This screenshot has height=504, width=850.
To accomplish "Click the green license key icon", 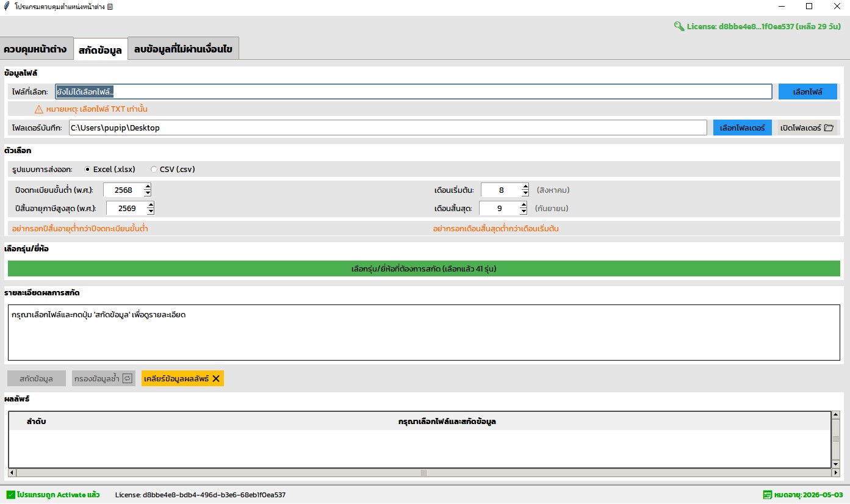I will click(x=679, y=26).
